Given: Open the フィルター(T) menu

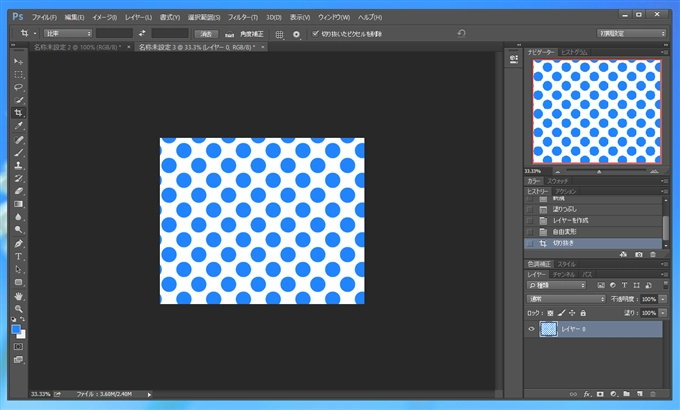Looking at the screenshot, I should pyautogui.click(x=243, y=17).
